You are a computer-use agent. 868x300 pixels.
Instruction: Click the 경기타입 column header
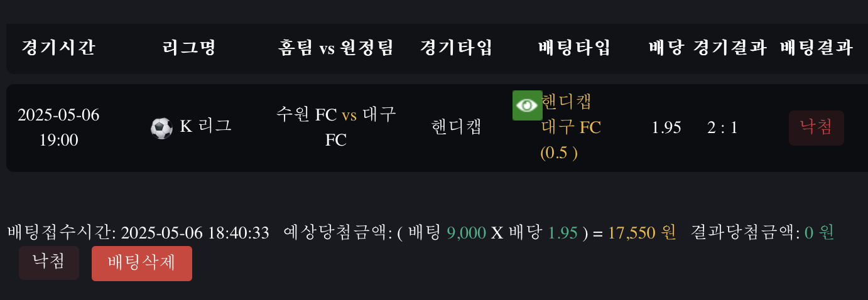[x=456, y=48]
